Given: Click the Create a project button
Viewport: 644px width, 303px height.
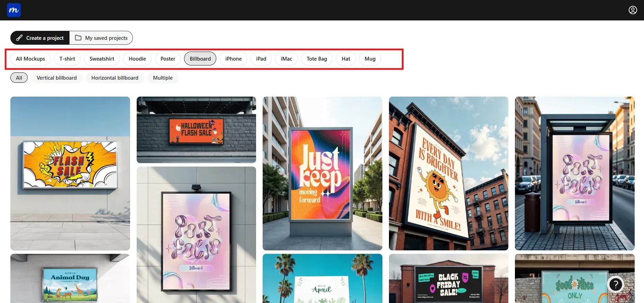Looking at the screenshot, I should click(x=40, y=38).
